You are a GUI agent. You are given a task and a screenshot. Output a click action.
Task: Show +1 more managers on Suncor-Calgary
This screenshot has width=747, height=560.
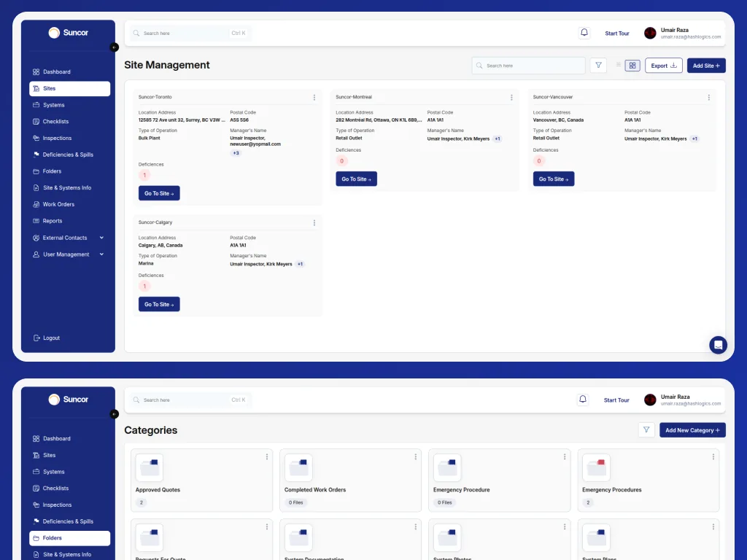pos(300,264)
